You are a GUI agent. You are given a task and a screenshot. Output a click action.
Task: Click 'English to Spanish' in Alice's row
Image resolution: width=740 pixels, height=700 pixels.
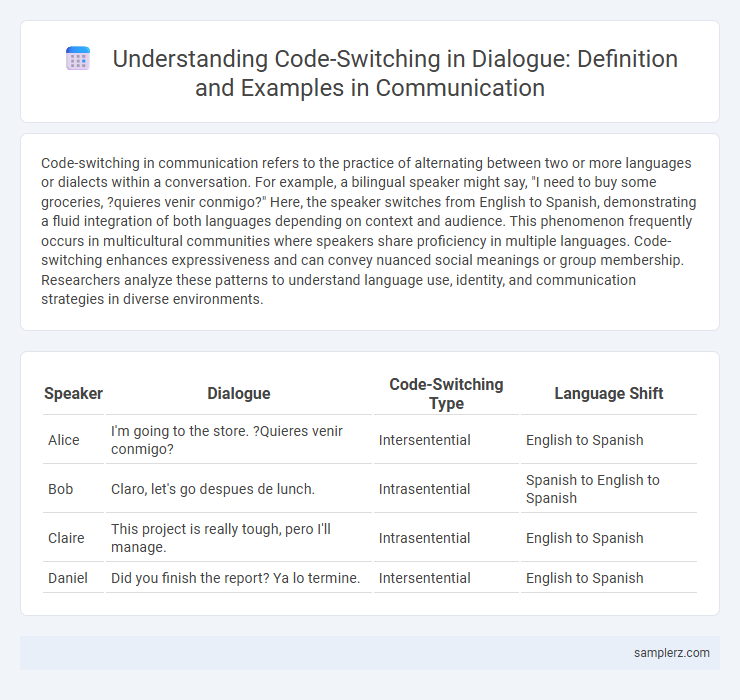584,440
